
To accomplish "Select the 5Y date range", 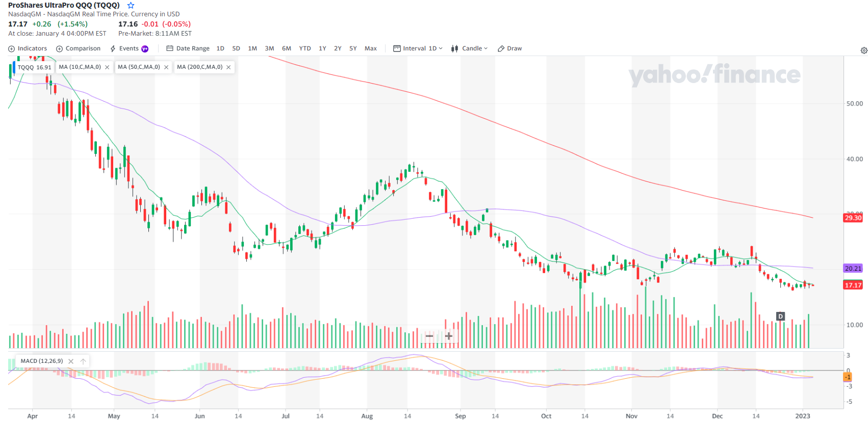I will coord(353,48).
